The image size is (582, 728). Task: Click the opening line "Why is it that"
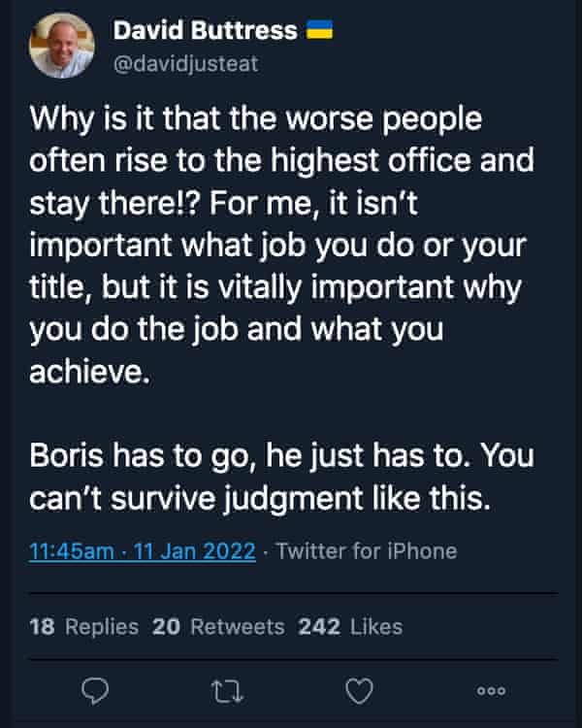coord(126,121)
